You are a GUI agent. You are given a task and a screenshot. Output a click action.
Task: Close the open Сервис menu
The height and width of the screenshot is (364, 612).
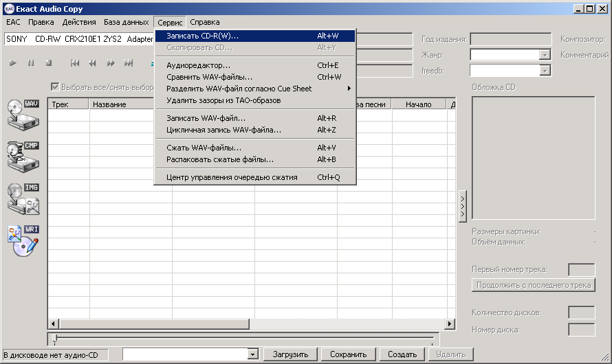point(170,22)
